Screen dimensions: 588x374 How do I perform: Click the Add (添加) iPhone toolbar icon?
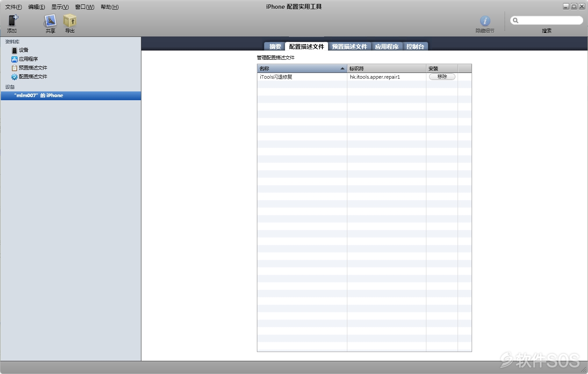[x=13, y=20]
